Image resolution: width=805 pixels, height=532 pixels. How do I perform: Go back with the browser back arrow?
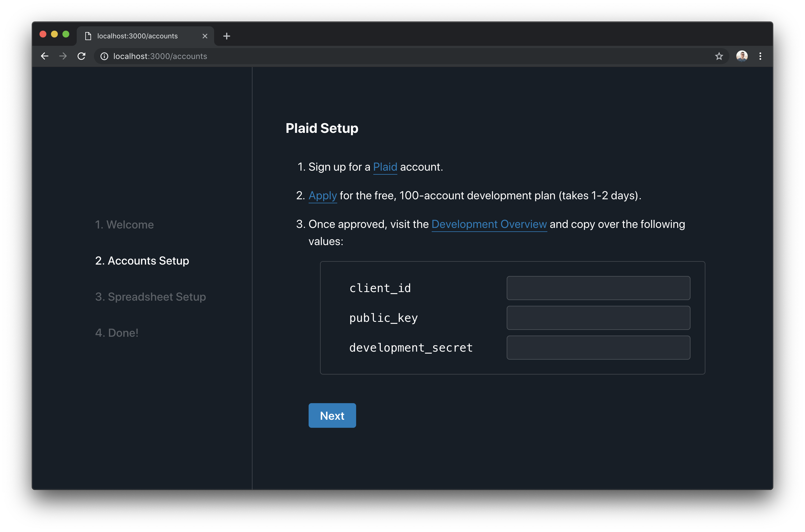44,56
